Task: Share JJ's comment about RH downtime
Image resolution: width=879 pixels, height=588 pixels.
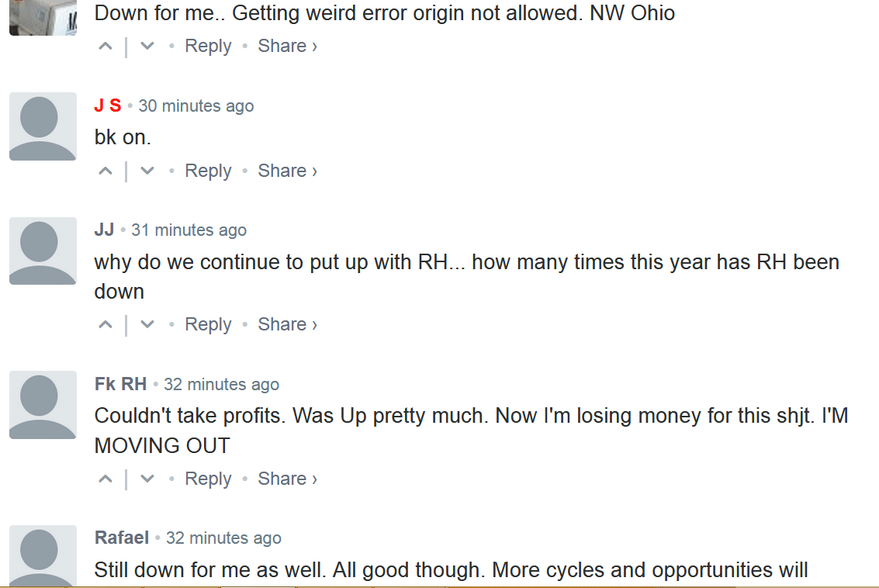Action: pyautogui.click(x=287, y=325)
